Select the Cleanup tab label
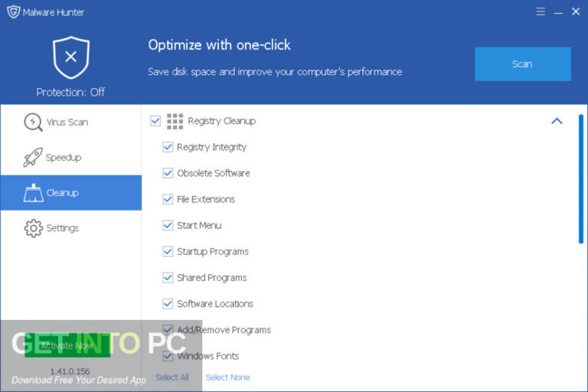The height and width of the screenshot is (392, 588). pyautogui.click(x=63, y=193)
